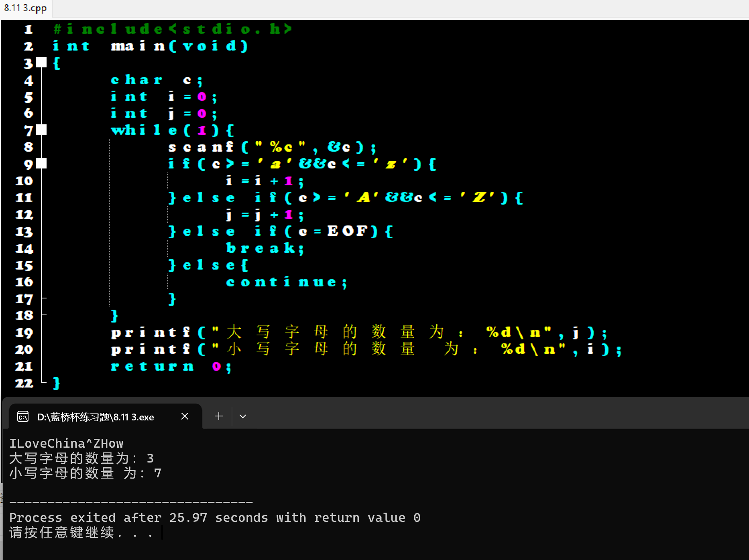Click the #include<stdio.h> line
This screenshot has height=560, width=749.
(173, 29)
